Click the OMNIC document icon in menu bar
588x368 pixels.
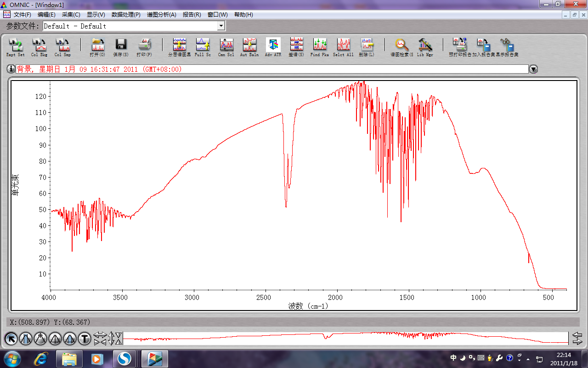coord(6,15)
